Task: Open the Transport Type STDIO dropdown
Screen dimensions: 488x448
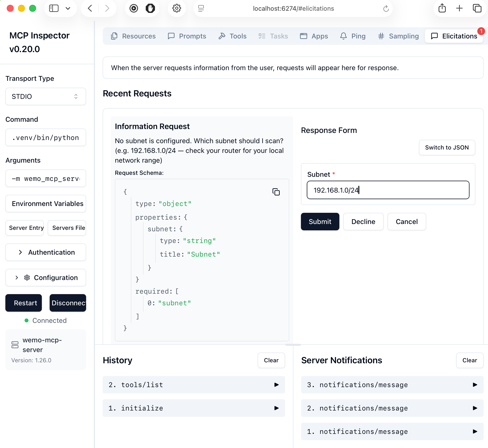Action: (x=45, y=96)
